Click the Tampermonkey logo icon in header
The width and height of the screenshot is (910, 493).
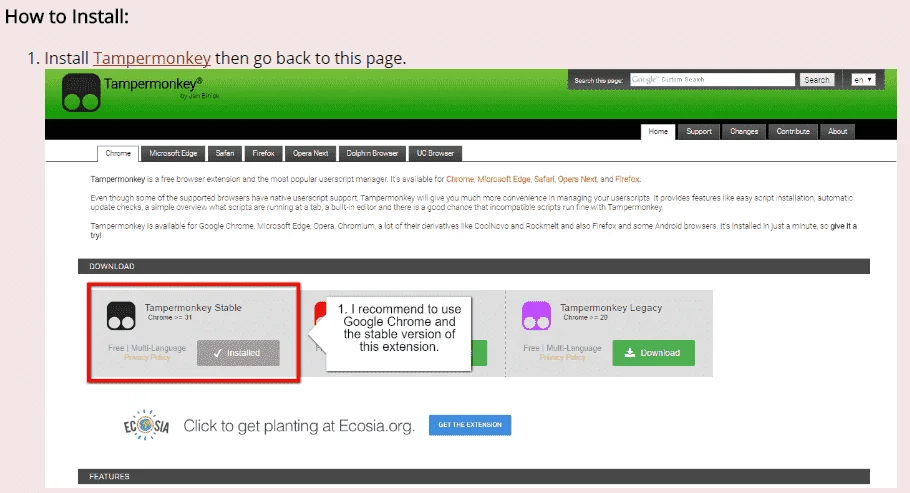pyautogui.click(x=81, y=92)
